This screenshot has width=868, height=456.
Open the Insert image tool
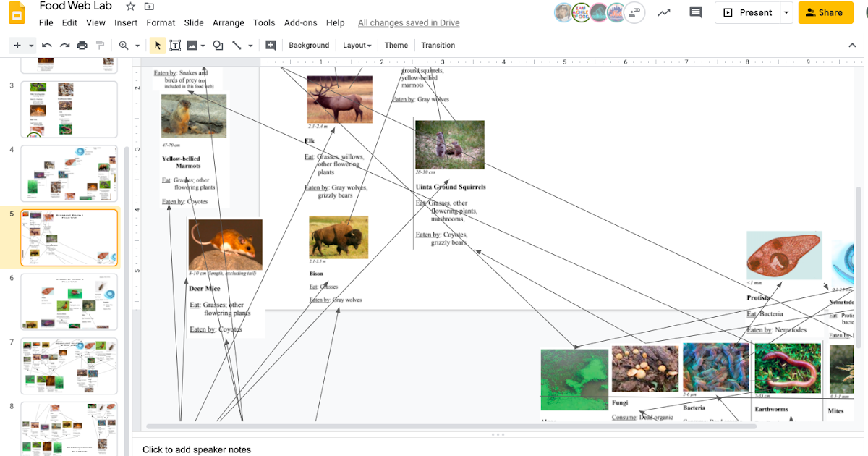[x=192, y=45]
